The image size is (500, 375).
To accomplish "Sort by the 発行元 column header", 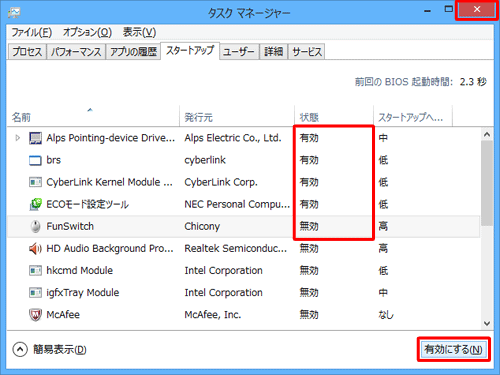I will [237, 117].
